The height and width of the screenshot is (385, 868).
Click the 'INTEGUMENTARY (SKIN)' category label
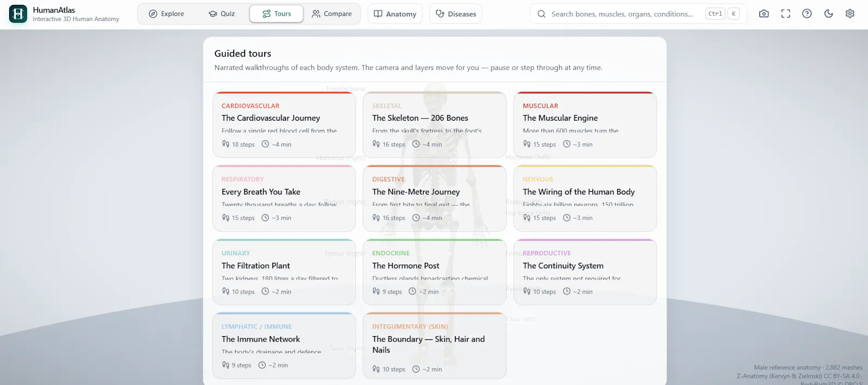coord(410,327)
